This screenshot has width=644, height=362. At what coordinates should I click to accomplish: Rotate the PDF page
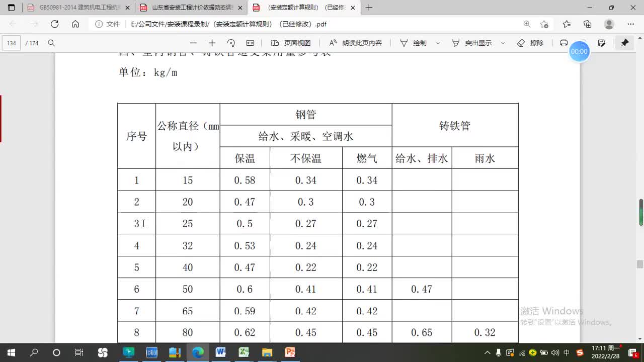coord(231,43)
